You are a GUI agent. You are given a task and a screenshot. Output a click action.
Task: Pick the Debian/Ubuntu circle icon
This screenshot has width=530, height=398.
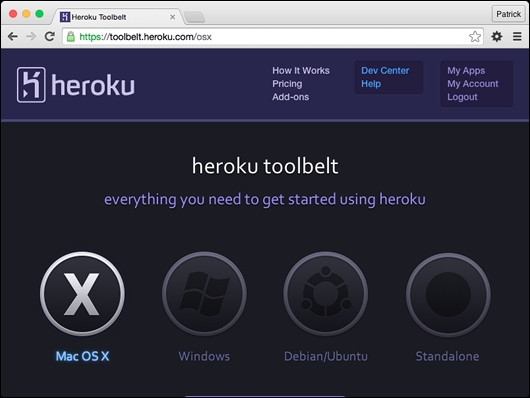326,294
